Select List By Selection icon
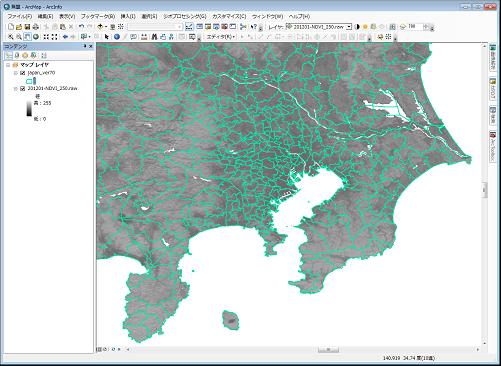This screenshot has width=501, height=366. (x=33, y=55)
